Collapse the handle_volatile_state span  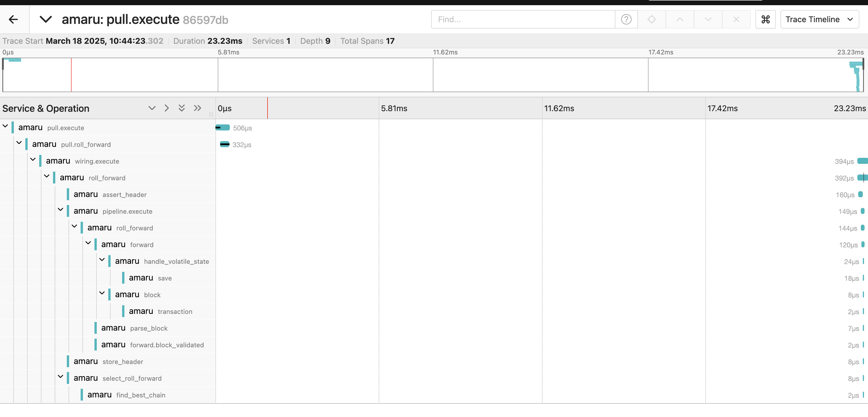click(x=102, y=260)
